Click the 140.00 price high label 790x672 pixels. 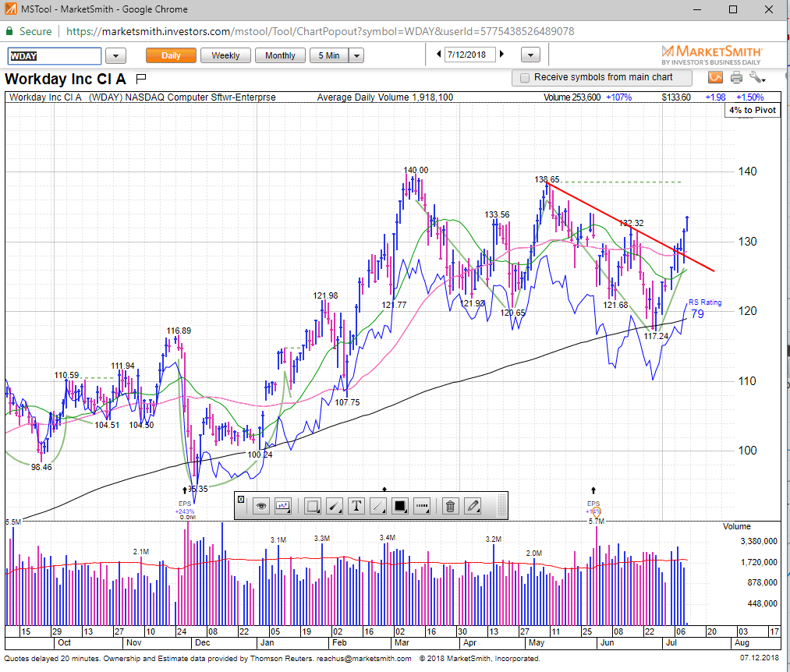point(416,170)
